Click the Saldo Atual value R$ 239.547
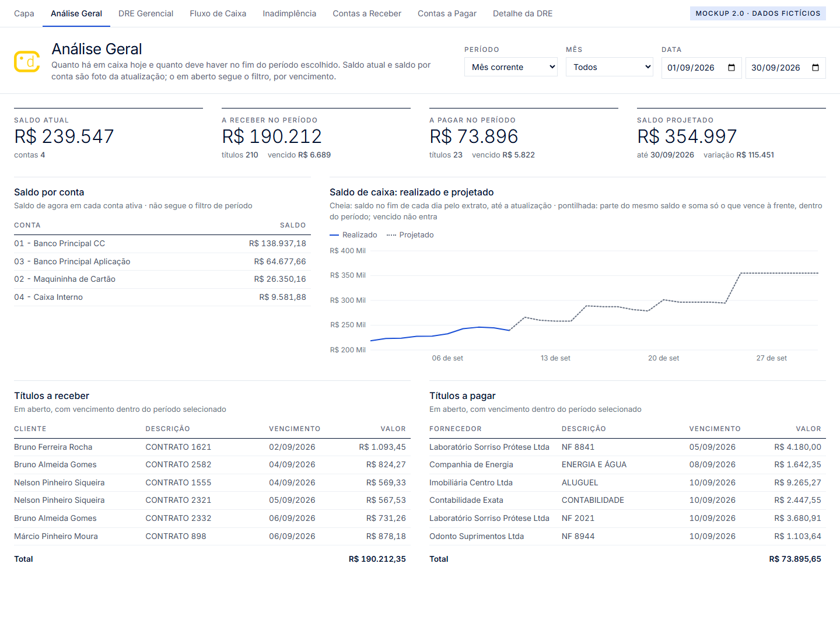 point(64,136)
